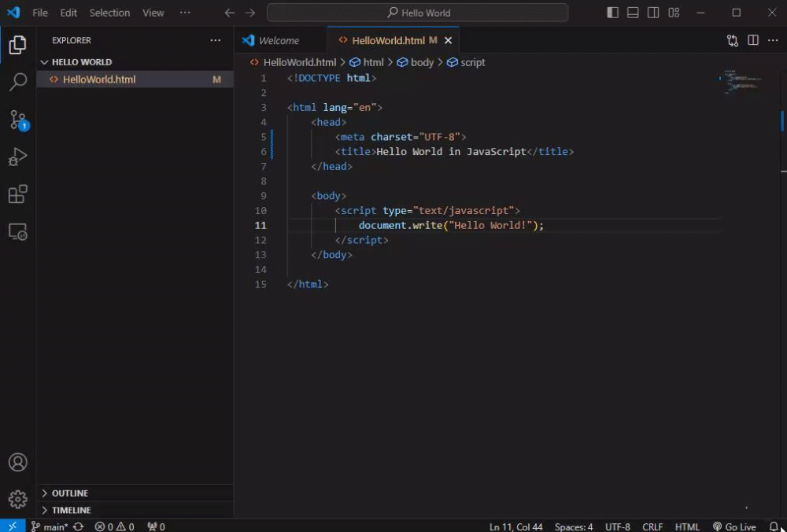The width and height of the screenshot is (787, 532).
Task: Select the Source Control icon with badge
Action: pos(18,120)
